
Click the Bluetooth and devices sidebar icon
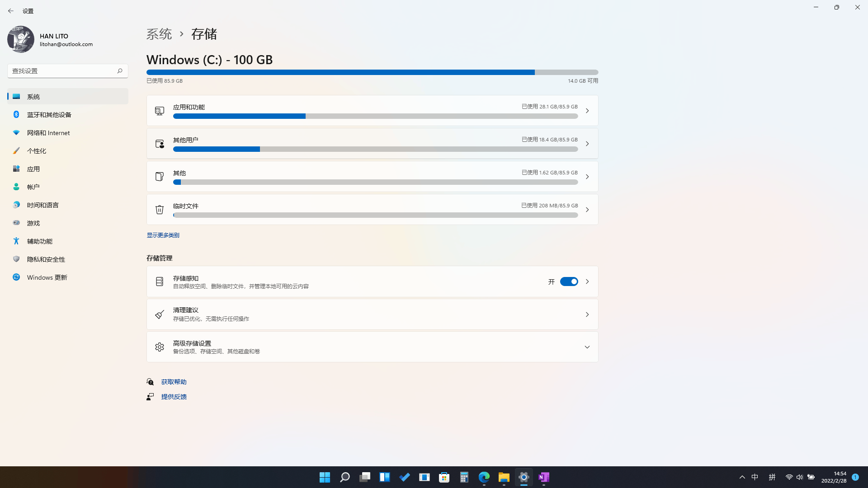tap(16, 115)
